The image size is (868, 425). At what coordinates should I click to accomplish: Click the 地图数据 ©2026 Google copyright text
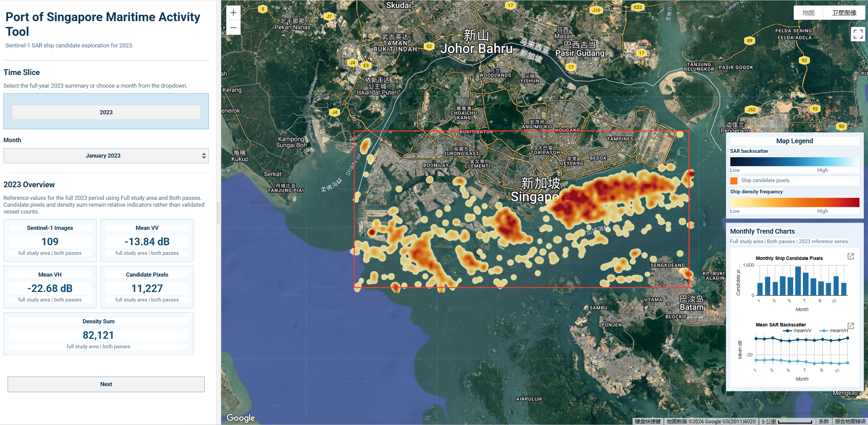[x=711, y=422]
